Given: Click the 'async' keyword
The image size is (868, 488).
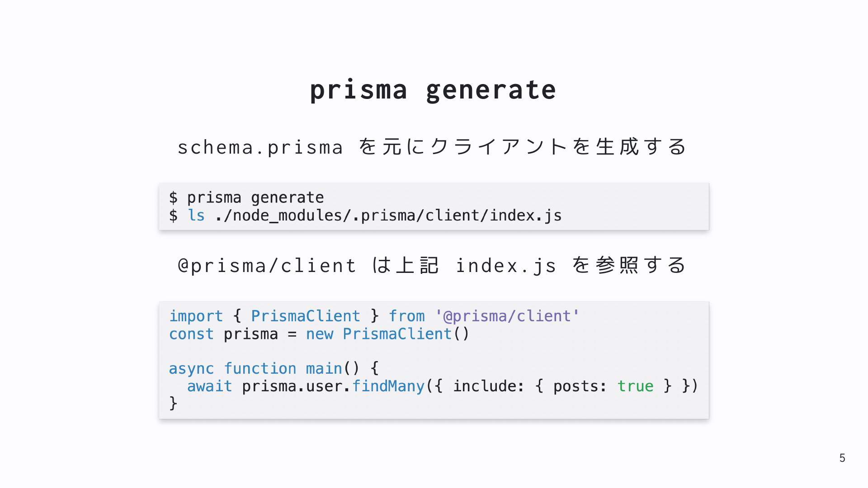Looking at the screenshot, I should click(191, 369).
